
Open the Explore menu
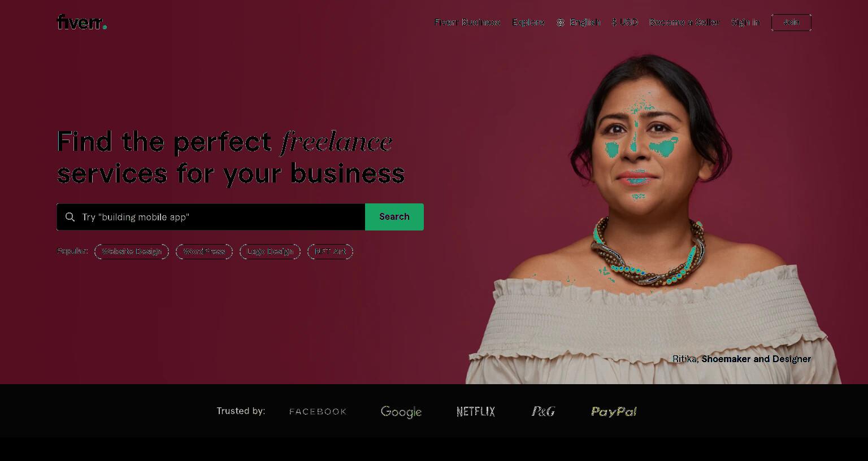[x=528, y=23]
